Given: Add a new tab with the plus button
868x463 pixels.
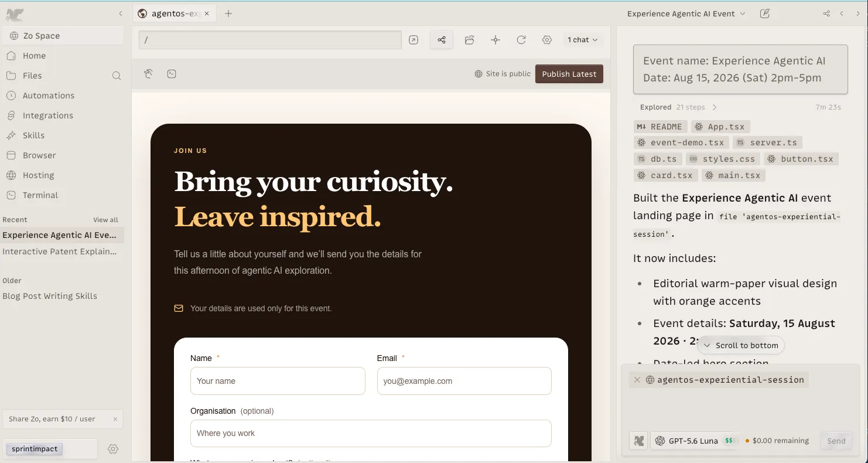Looking at the screenshot, I should click(x=228, y=13).
